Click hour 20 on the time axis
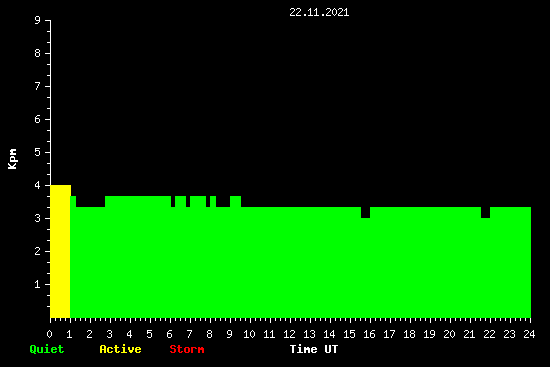The height and width of the screenshot is (367, 550). (x=449, y=334)
